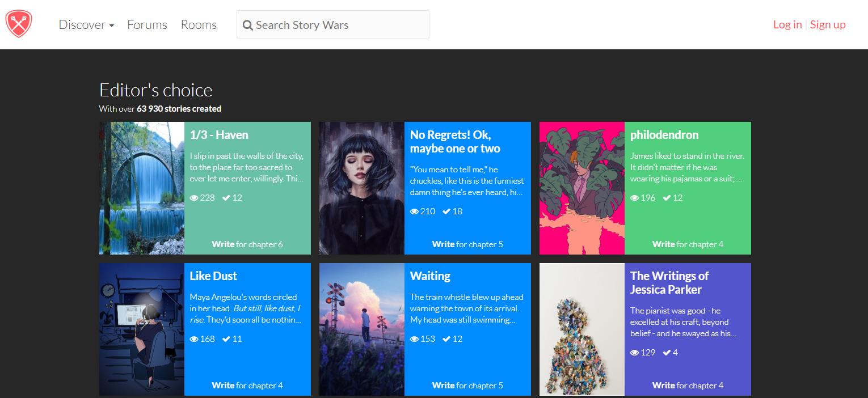Open the Like Dust story title
Viewport: 868px width, 398px height.
point(213,276)
